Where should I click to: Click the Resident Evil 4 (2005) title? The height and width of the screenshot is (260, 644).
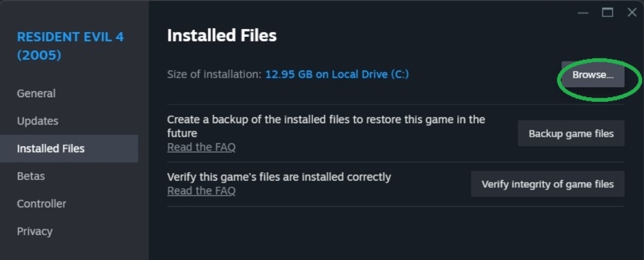pos(70,46)
